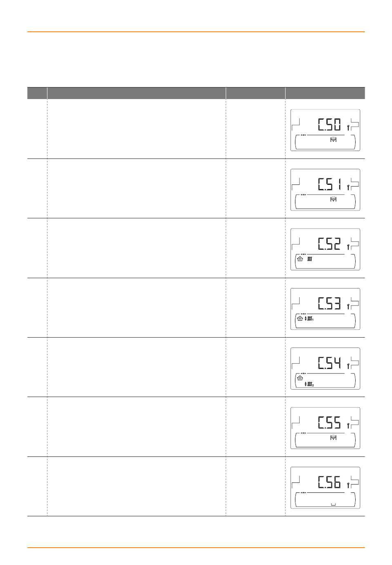Click the wrench icon in the C.50 display
The width and height of the screenshot is (392, 565).
[348, 128]
